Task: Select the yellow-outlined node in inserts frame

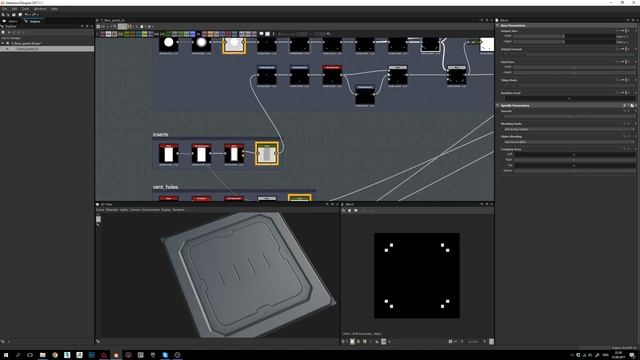Action: (267, 153)
